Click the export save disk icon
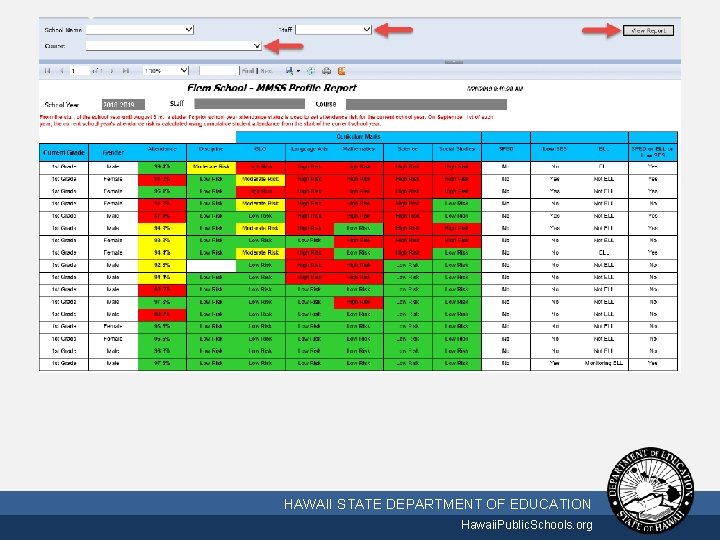This screenshot has height=540, width=720. (x=289, y=71)
